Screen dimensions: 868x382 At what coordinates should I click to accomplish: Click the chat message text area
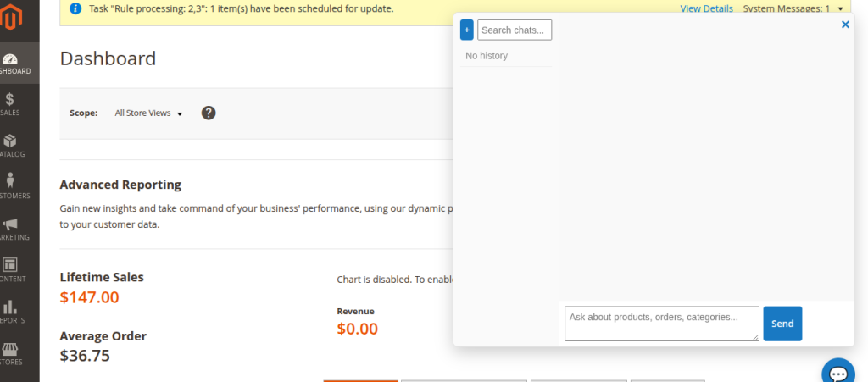[661, 324]
